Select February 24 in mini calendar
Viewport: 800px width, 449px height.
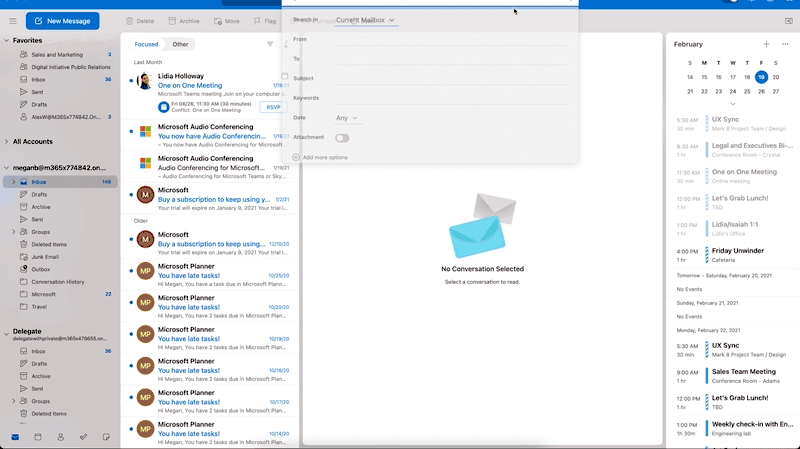[733, 91]
